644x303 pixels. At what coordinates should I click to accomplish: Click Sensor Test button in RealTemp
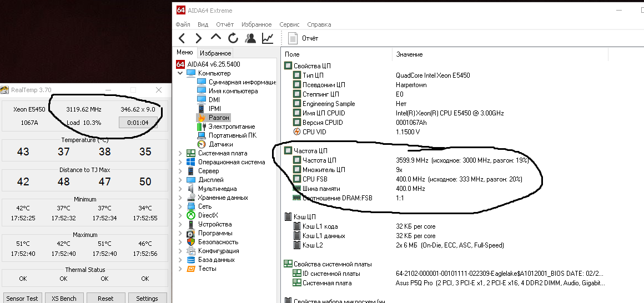point(22,299)
